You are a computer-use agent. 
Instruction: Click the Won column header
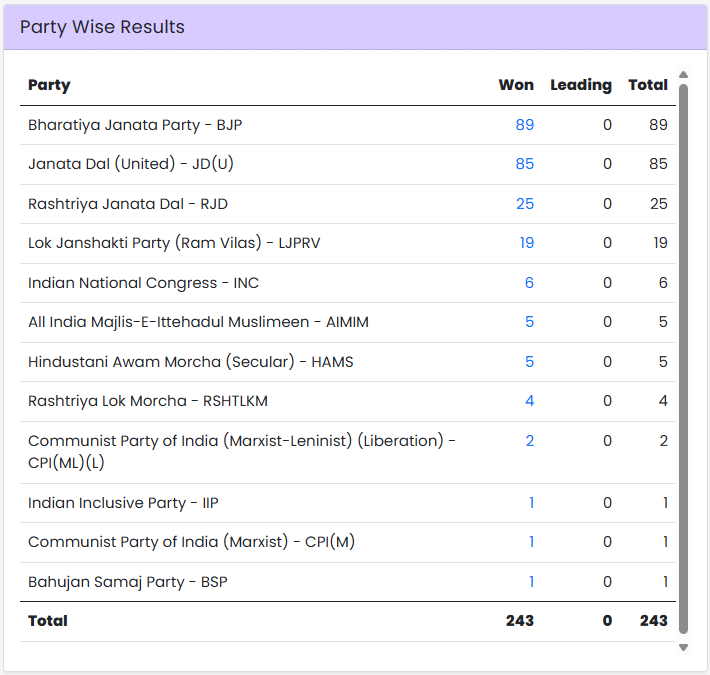pos(516,85)
